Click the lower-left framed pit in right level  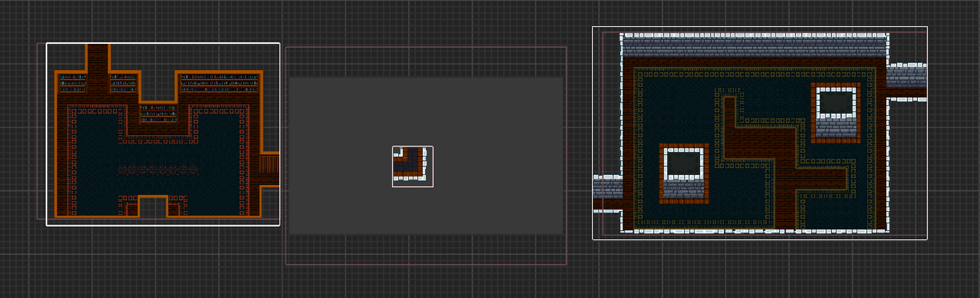(684, 165)
